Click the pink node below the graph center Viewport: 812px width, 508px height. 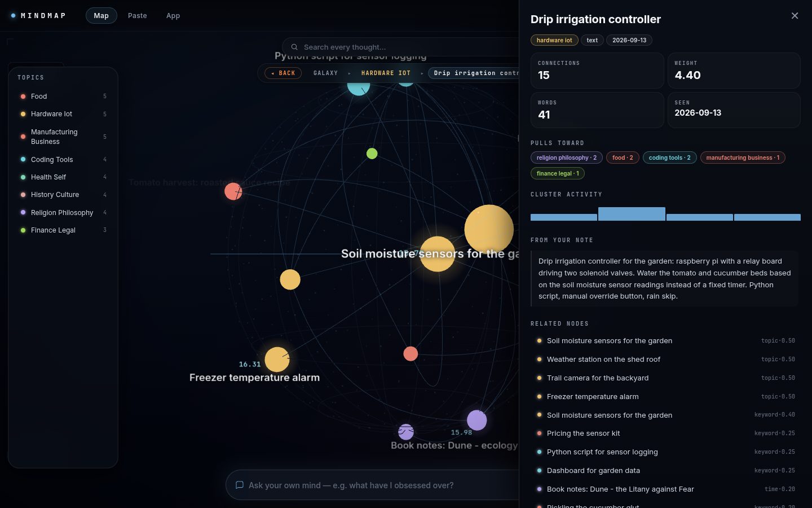tap(411, 354)
